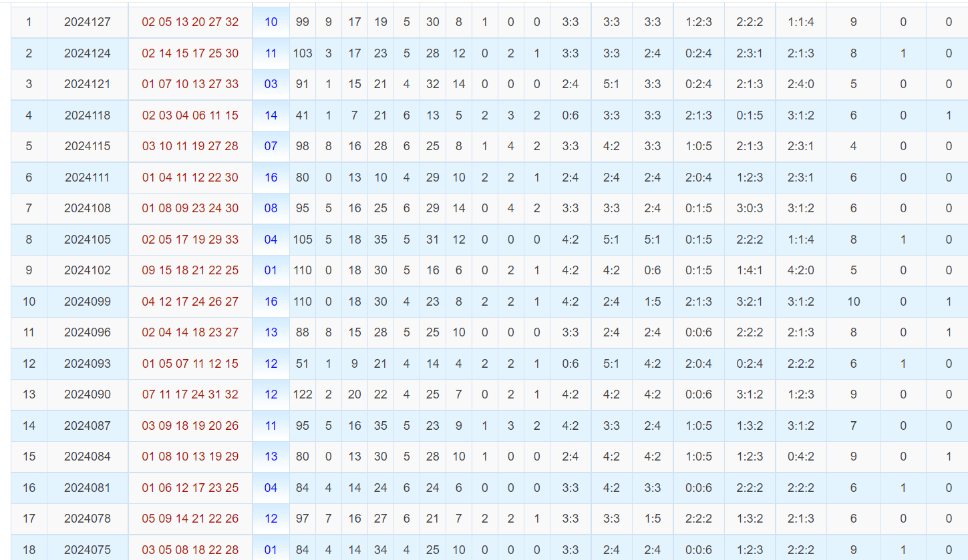Click ratio 1:4:1 in row 2024102
The width and height of the screenshot is (968, 560).
click(750, 270)
